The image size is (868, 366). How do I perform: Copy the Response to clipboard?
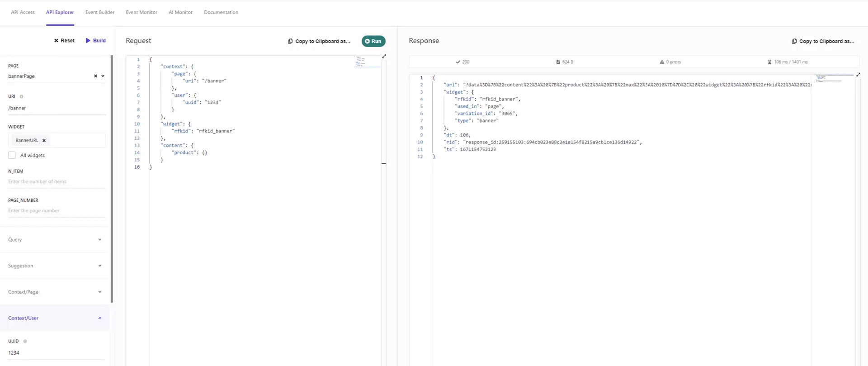823,41
